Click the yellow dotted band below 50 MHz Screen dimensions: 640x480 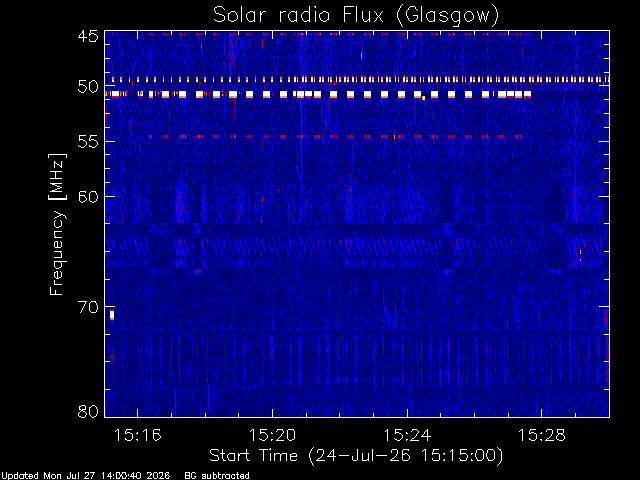coord(359,79)
